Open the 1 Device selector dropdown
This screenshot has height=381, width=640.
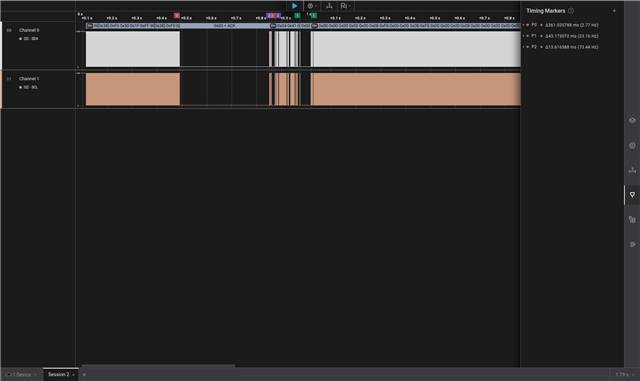[x=21, y=374]
